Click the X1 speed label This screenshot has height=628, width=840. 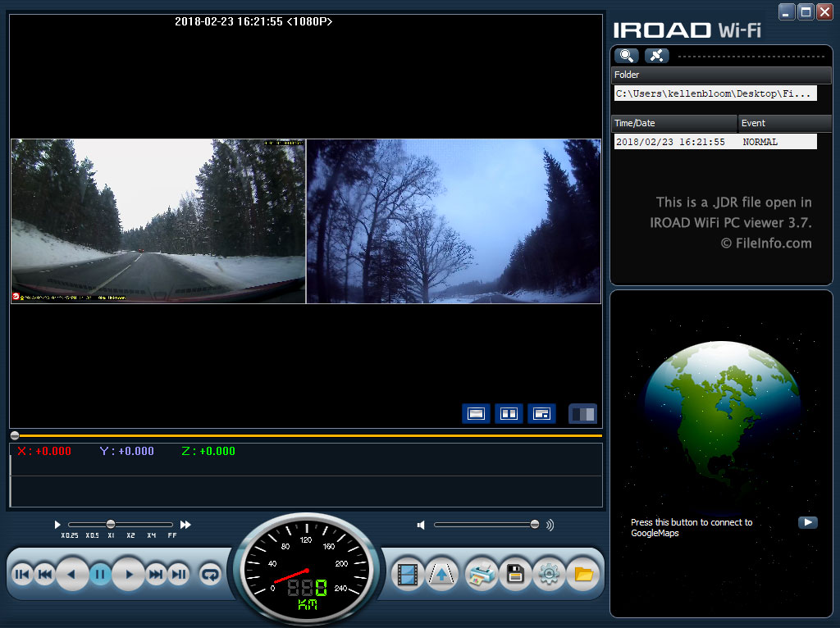click(x=111, y=535)
